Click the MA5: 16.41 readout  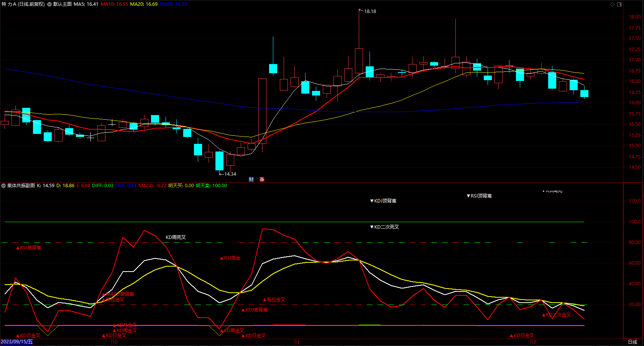pyautogui.click(x=86, y=4)
